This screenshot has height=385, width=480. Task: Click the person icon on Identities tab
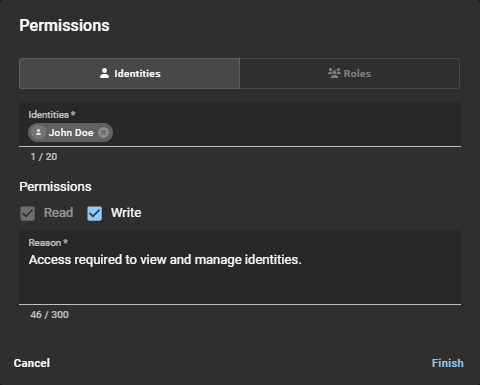(x=104, y=73)
